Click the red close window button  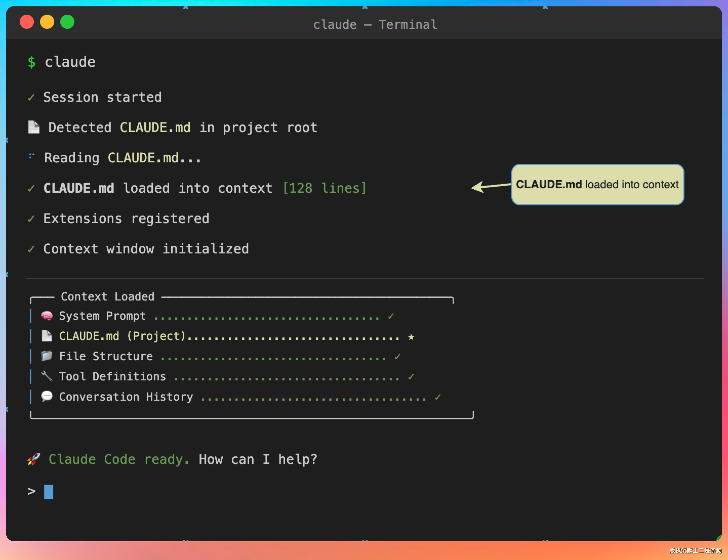[27, 22]
